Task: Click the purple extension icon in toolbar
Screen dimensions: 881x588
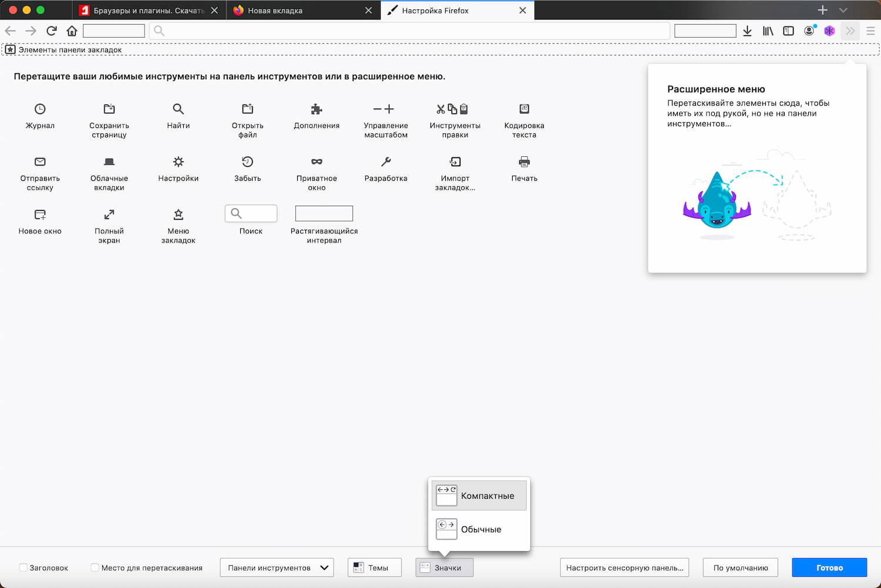Action: [x=829, y=31]
